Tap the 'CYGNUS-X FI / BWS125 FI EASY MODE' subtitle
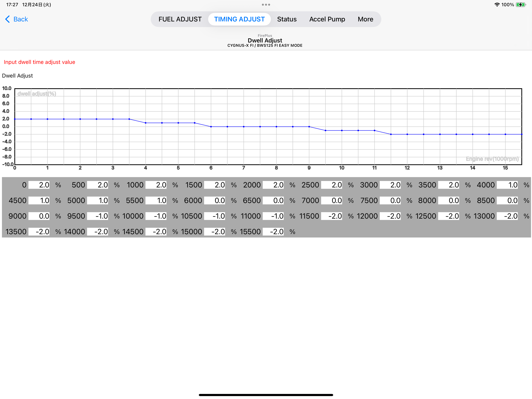The width and height of the screenshot is (532, 399). pyautogui.click(x=265, y=45)
